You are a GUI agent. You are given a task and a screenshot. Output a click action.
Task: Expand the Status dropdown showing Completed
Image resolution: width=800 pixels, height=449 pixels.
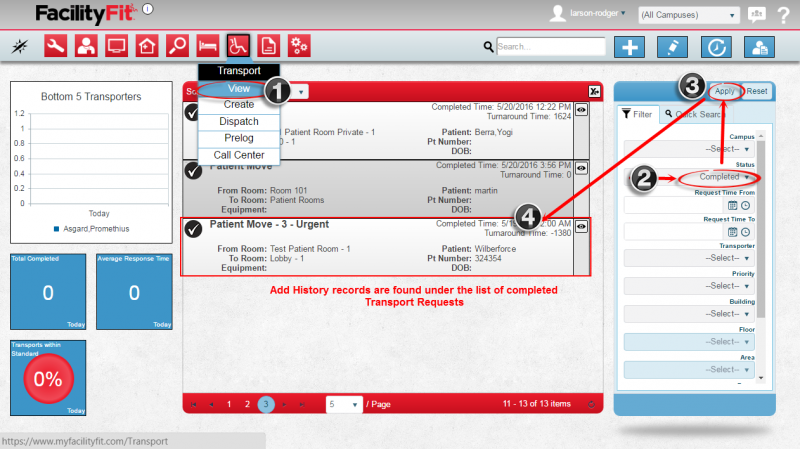click(718, 177)
